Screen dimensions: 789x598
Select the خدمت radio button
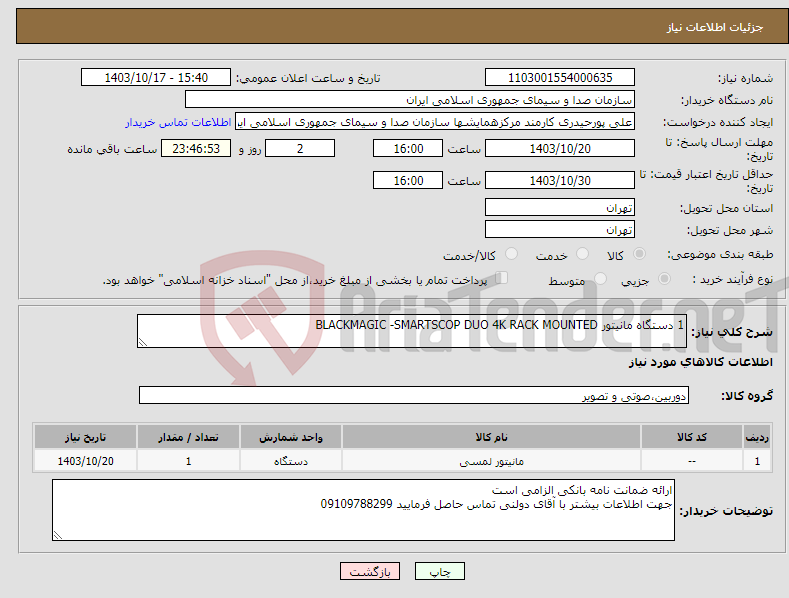(582, 254)
